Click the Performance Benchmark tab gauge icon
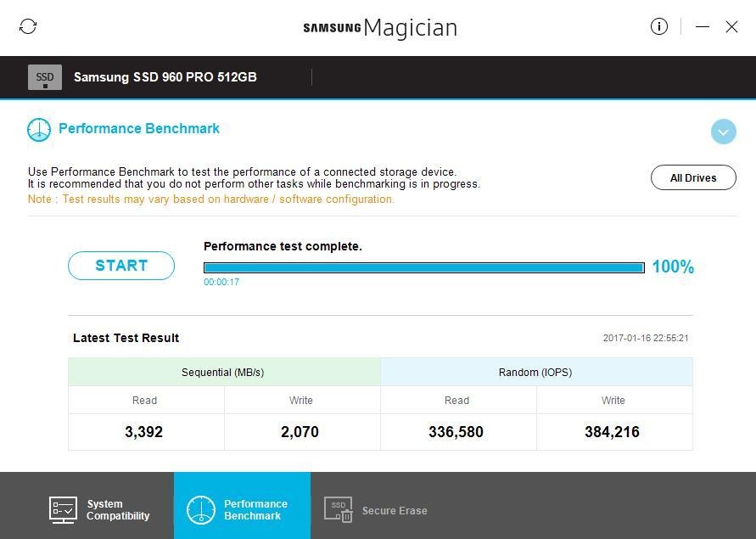The image size is (756, 539). [200, 510]
